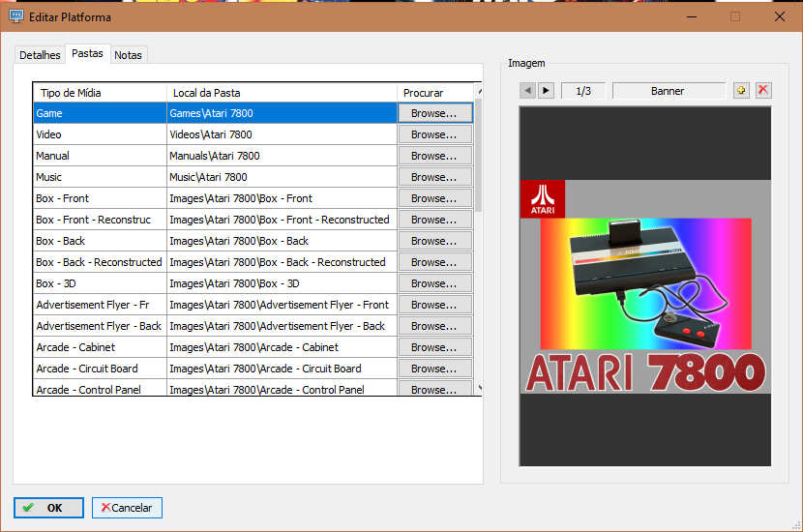Click the Images\Atari 7800\Box - 3D path
Screen dimensions: 803x532
tap(283, 283)
